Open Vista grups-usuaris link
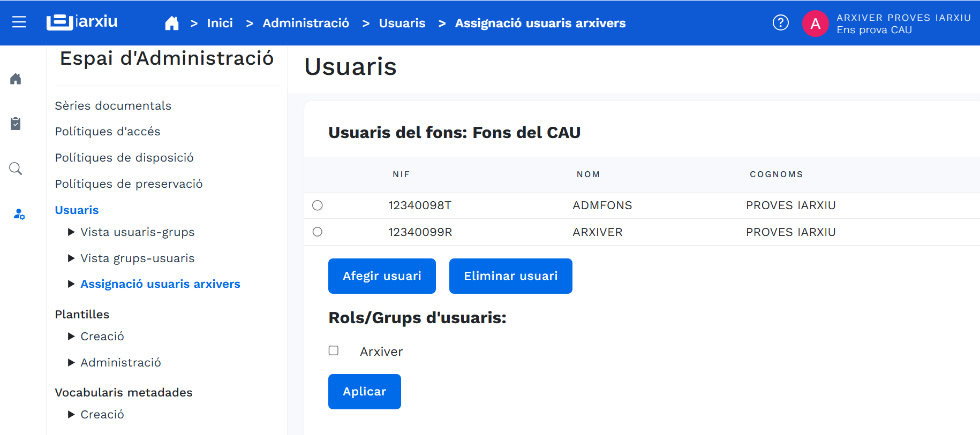The height and width of the screenshot is (435, 980). (x=138, y=258)
